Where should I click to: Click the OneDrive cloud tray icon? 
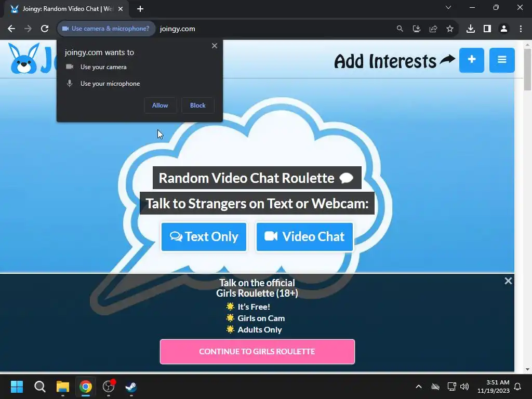[x=435, y=387]
